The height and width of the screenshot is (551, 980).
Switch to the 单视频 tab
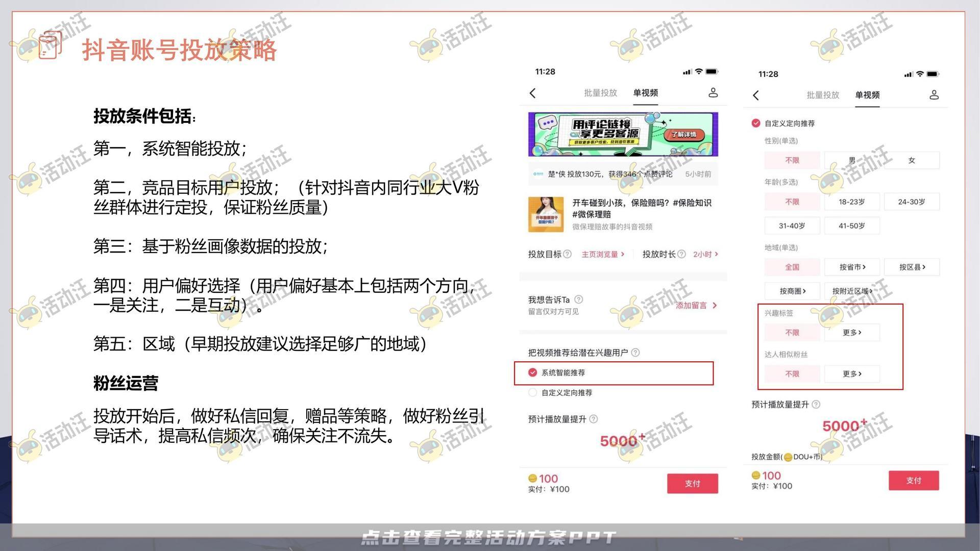645,93
